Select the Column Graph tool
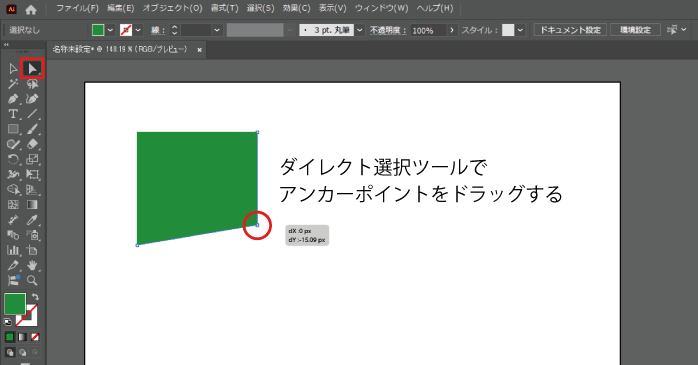This screenshot has height=365, width=698. pos(13,250)
